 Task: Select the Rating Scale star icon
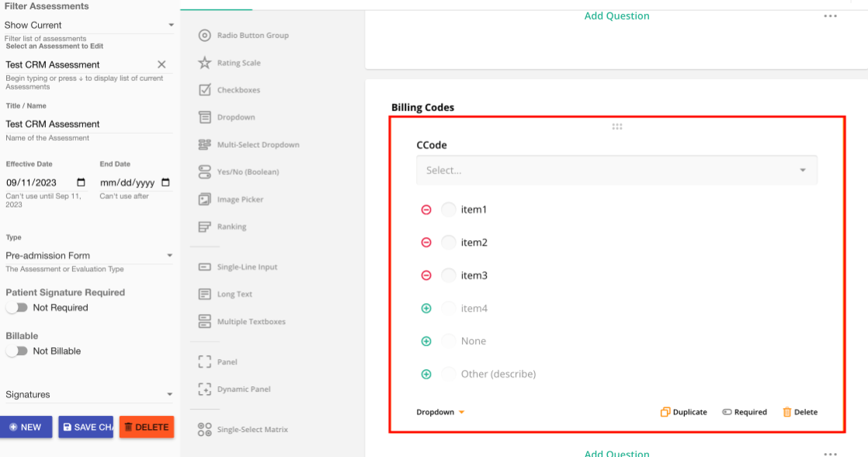point(204,63)
